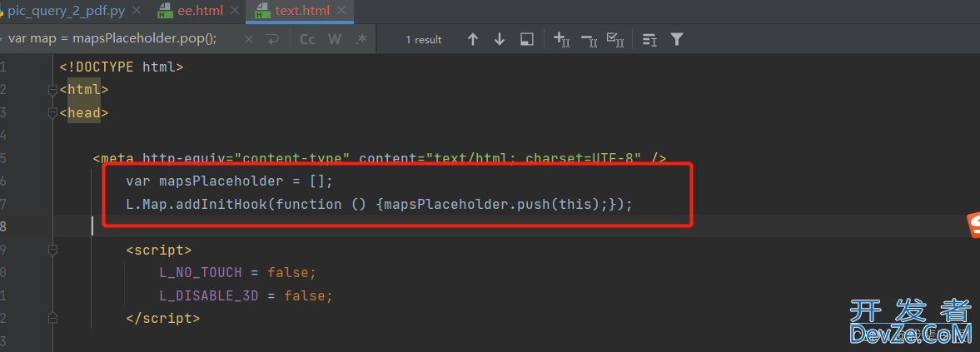
Task: Toggle Match Case (Cc) option
Action: point(307,39)
